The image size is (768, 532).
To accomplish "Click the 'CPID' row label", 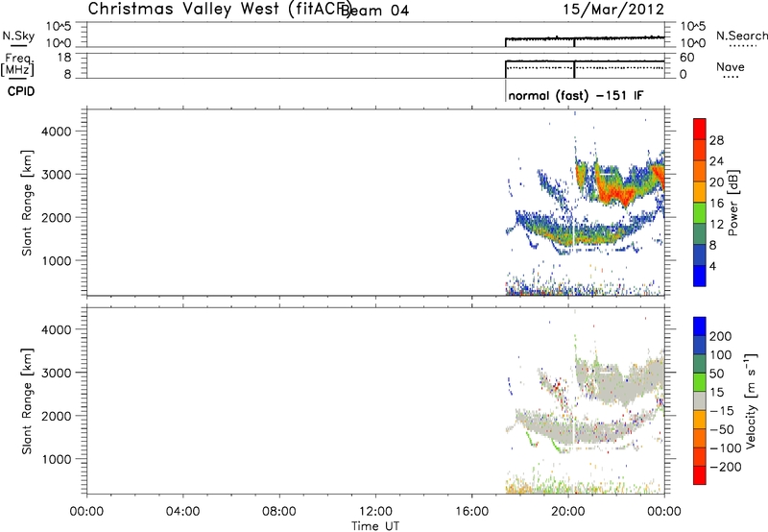I will tap(21, 91).
